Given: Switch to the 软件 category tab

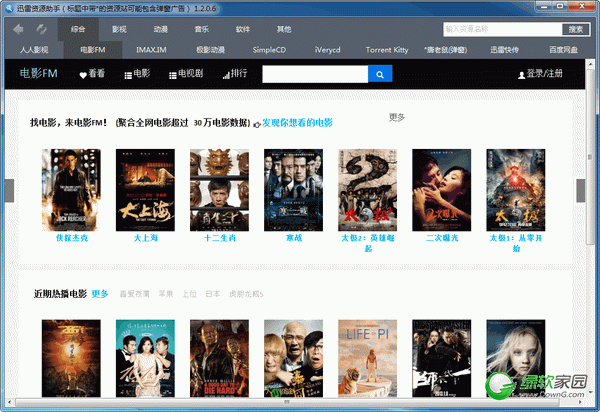Looking at the screenshot, I should click(243, 29).
